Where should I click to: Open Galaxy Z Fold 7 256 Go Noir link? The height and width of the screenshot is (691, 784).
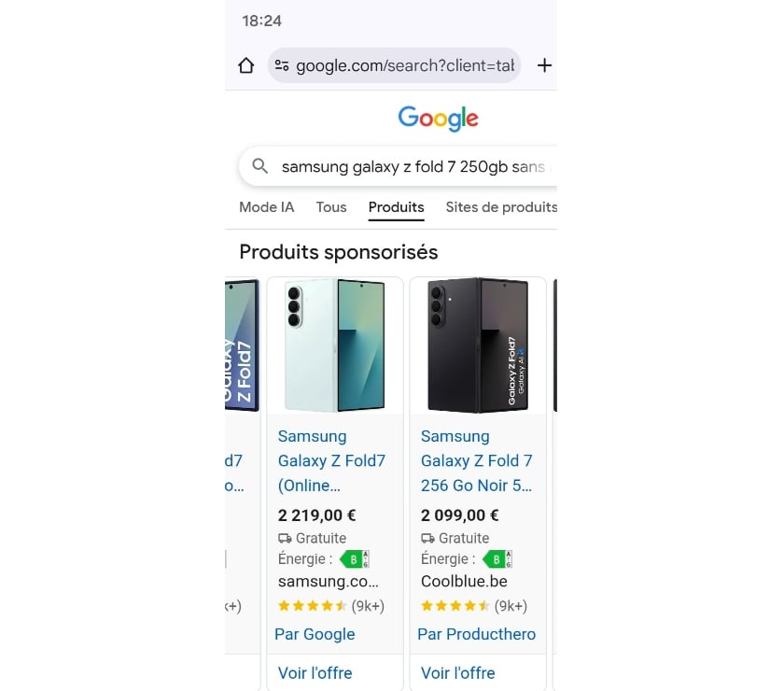point(476,460)
